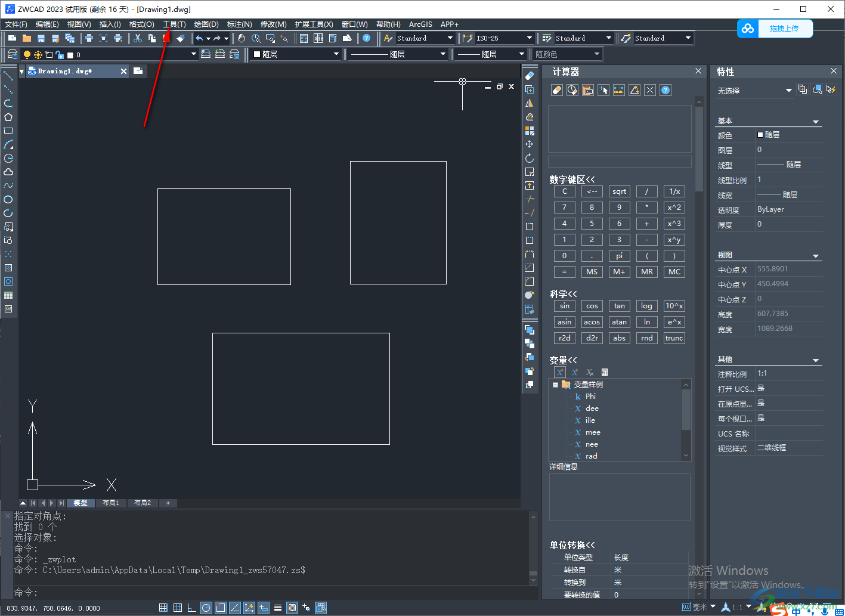The height and width of the screenshot is (616, 845).
Task: Click the sqrt calculator button
Action: 619,191
